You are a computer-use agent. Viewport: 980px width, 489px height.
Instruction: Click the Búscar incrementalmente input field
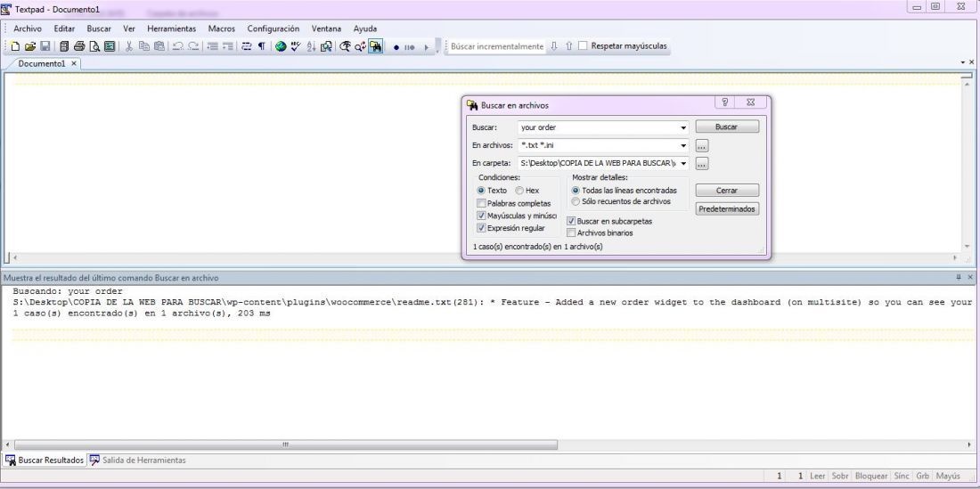click(497, 46)
